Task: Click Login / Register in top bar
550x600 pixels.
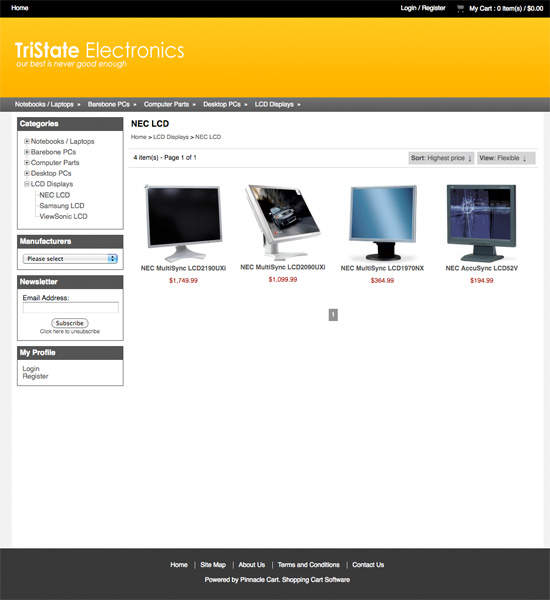Action: pyautogui.click(x=423, y=8)
